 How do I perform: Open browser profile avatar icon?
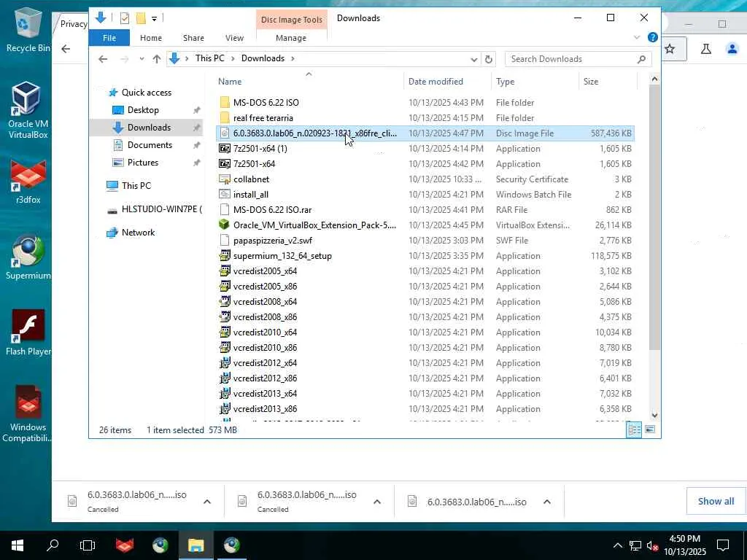(732, 49)
